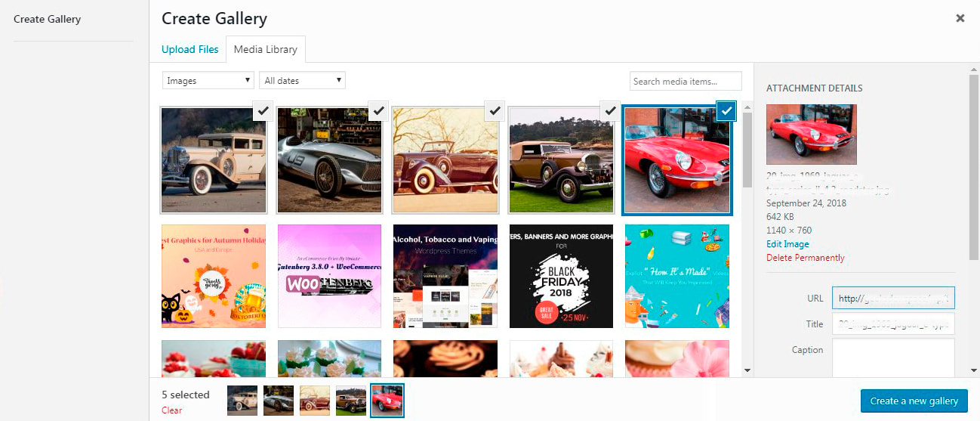Open the Images media type dropdown
The height and width of the screenshot is (421, 980).
tap(208, 80)
